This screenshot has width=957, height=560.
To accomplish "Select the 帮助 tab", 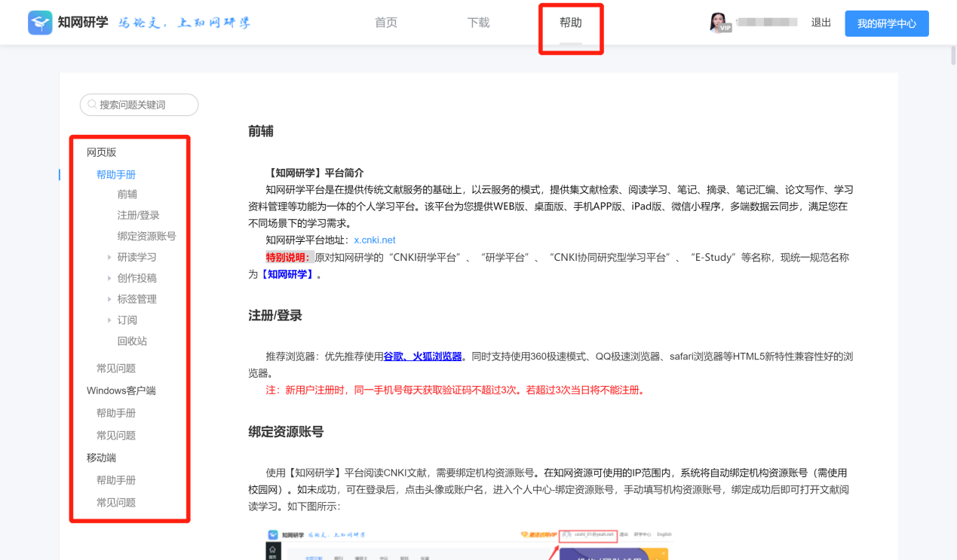I will [571, 23].
